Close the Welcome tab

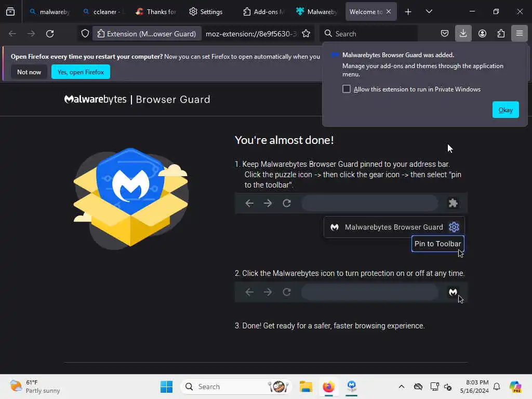[389, 11]
